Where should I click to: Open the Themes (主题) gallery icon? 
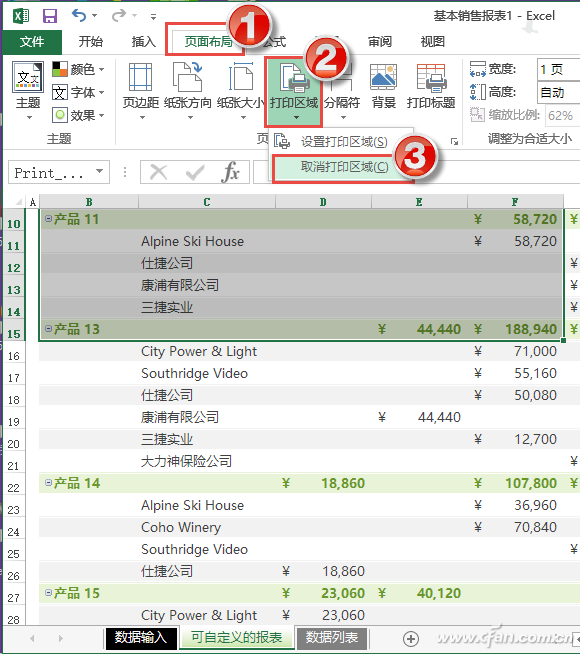(x=28, y=91)
